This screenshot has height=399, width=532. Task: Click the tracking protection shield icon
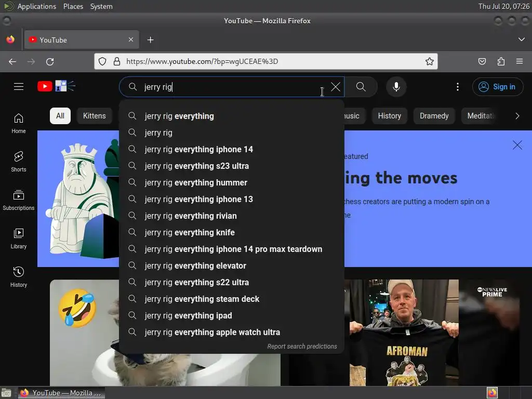(x=102, y=61)
